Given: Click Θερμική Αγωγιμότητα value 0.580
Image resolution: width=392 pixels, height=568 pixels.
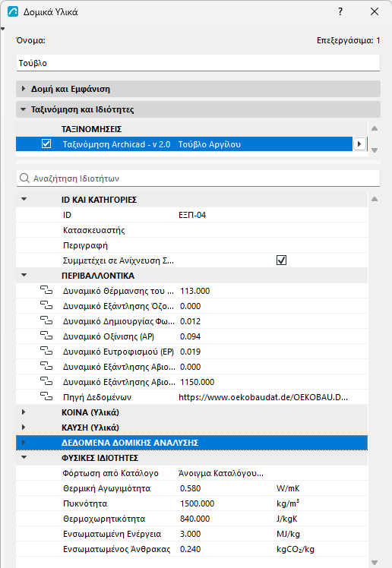Looking at the screenshot, I should click(x=190, y=488).
